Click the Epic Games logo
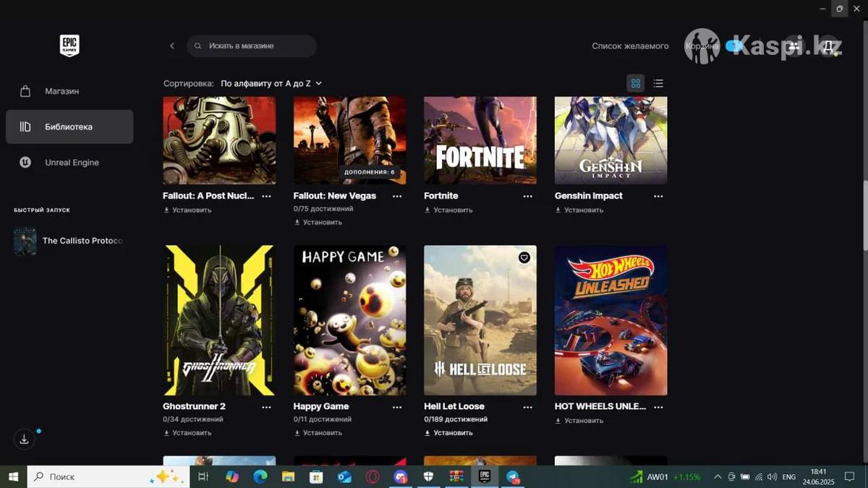The image size is (868, 488). [69, 46]
